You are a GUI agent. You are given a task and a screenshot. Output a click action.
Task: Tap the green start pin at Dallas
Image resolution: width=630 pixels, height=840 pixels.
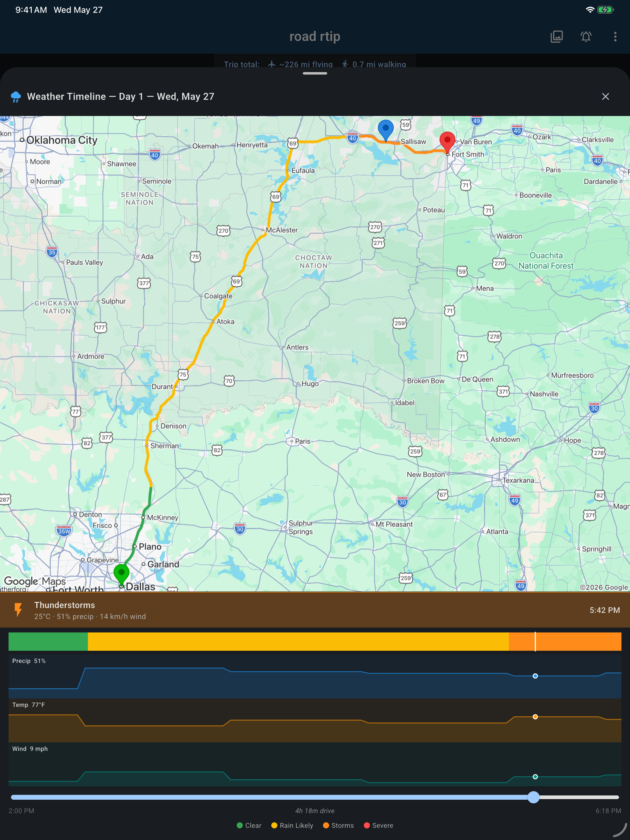[121, 575]
